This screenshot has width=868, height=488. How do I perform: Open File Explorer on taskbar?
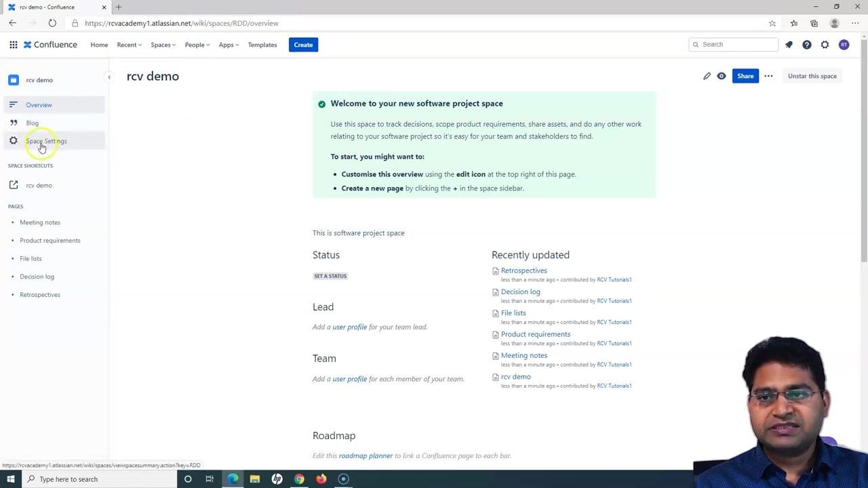[255, 479]
